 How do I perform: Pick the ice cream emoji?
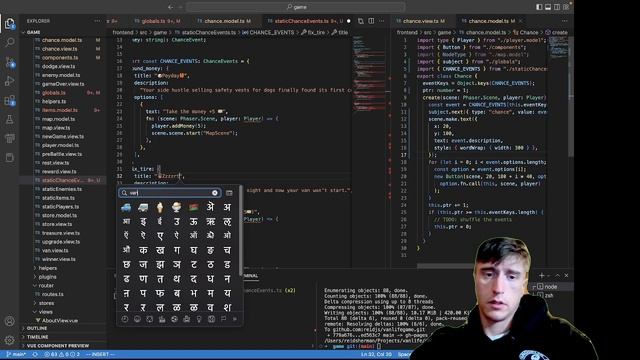[x=160, y=207]
